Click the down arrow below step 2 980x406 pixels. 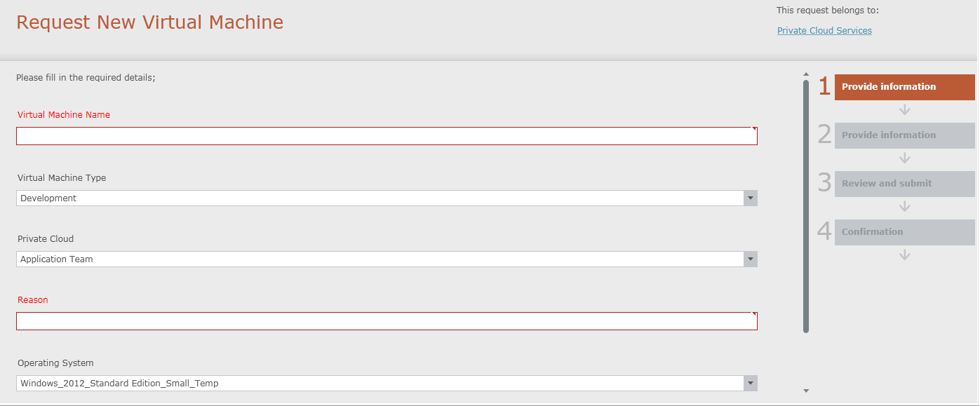click(x=905, y=158)
